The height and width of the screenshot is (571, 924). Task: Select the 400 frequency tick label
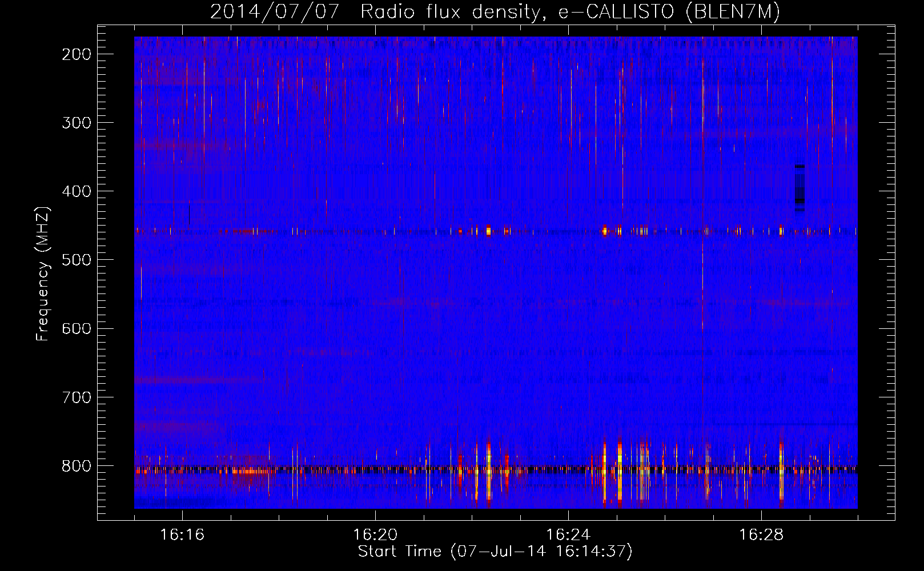76,191
